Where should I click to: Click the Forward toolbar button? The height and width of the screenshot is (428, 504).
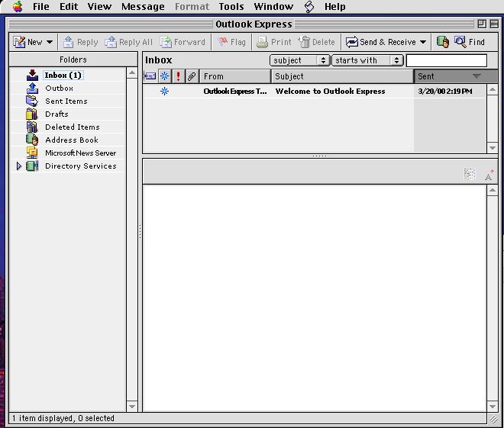click(x=183, y=42)
